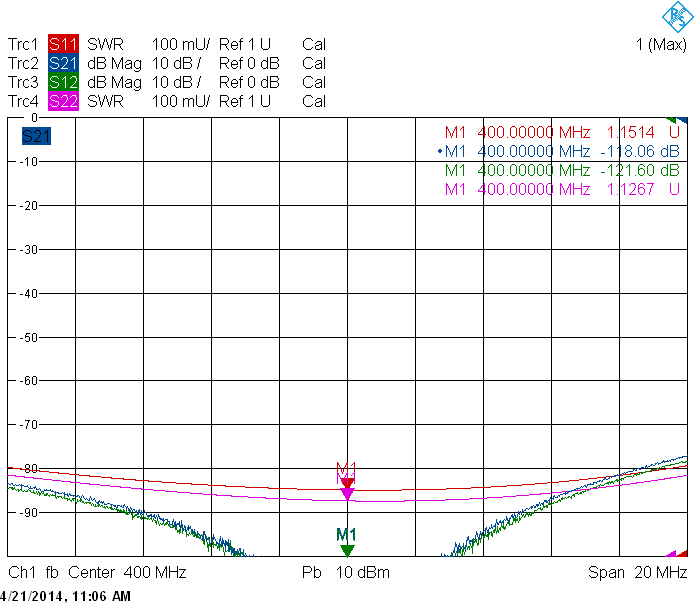The width and height of the screenshot is (695, 613).
Task: Click the SWR format of Trc4
Action: click(105, 102)
